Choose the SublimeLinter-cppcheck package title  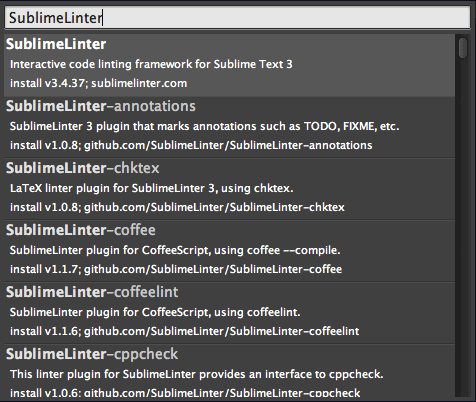[92, 354]
